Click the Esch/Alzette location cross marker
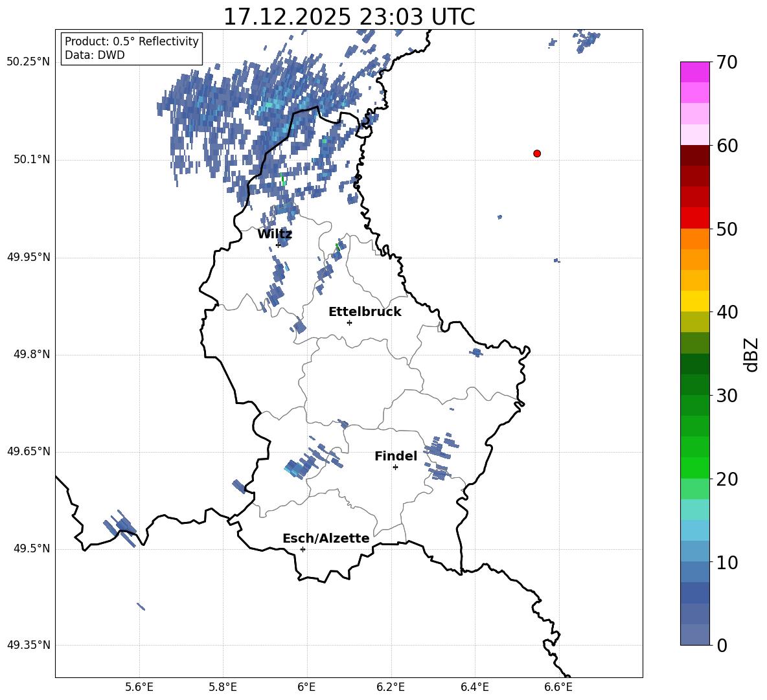Screen dimensions: 767x700 click(x=303, y=549)
